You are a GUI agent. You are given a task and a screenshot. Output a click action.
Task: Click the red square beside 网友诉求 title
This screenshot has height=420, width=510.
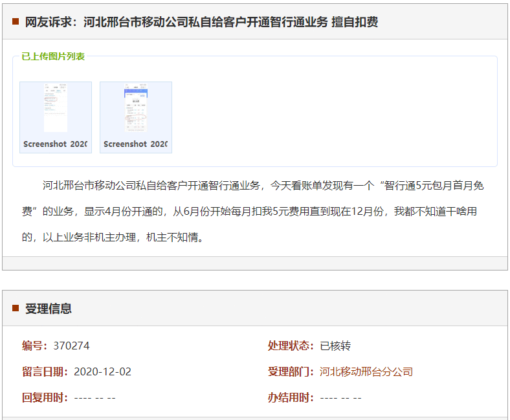coord(16,22)
